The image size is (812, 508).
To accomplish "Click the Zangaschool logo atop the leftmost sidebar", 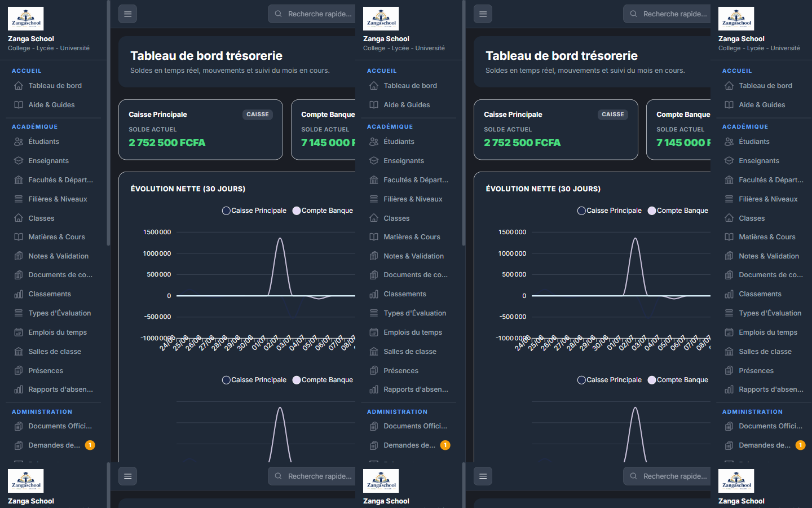I will point(26,19).
